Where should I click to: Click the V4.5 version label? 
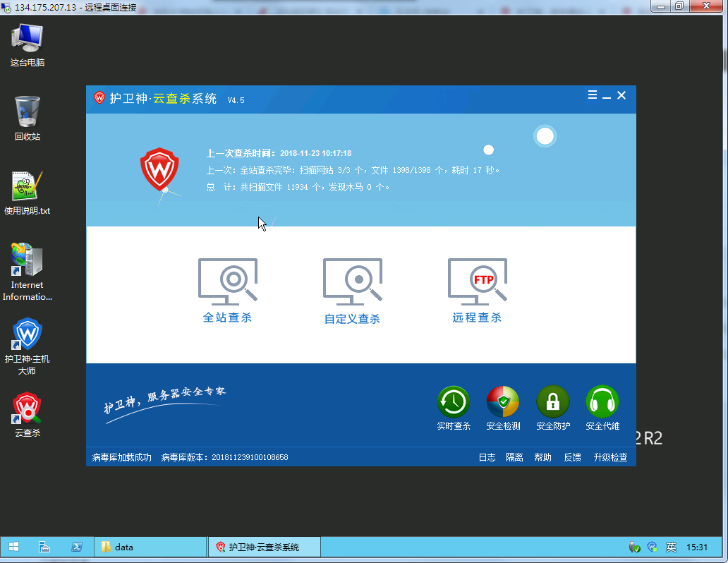click(236, 100)
